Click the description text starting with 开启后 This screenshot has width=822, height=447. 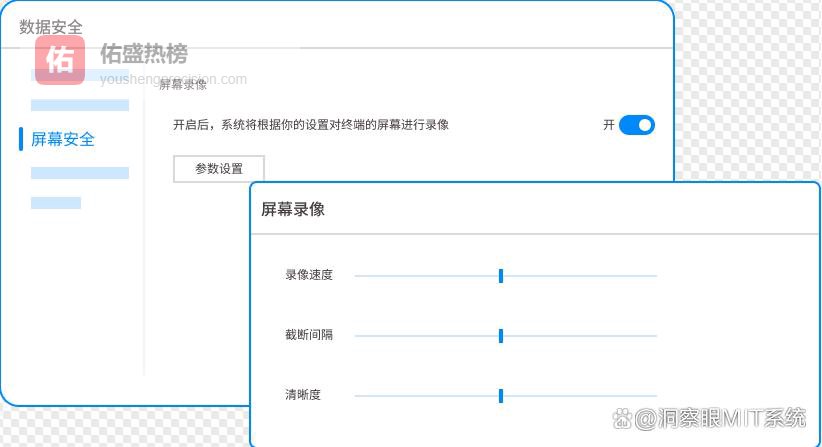point(311,125)
